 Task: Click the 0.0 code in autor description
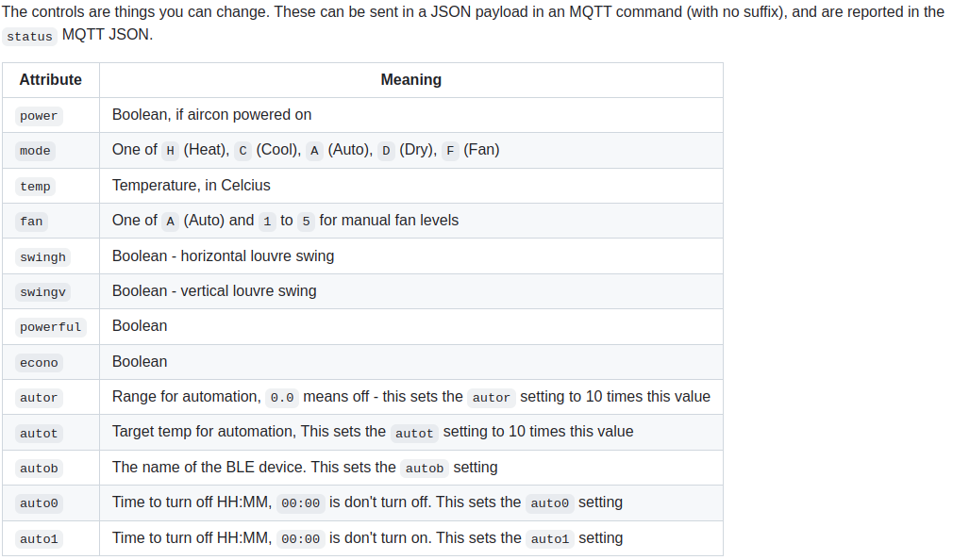click(282, 398)
